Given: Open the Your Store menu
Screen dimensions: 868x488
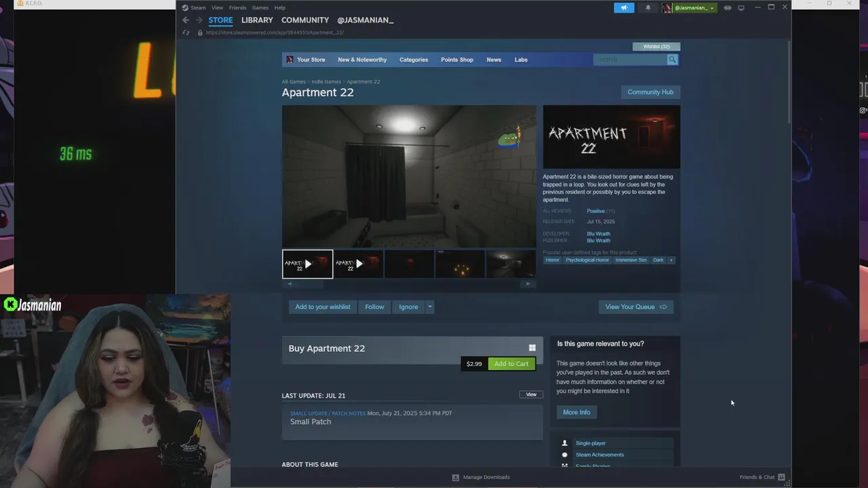Looking at the screenshot, I should tap(311, 60).
